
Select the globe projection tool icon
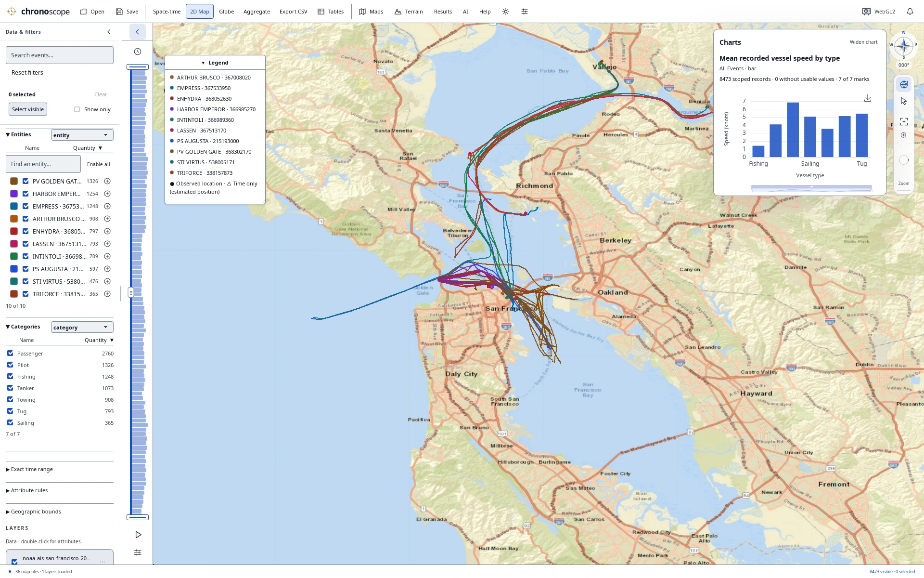click(x=904, y=84)
